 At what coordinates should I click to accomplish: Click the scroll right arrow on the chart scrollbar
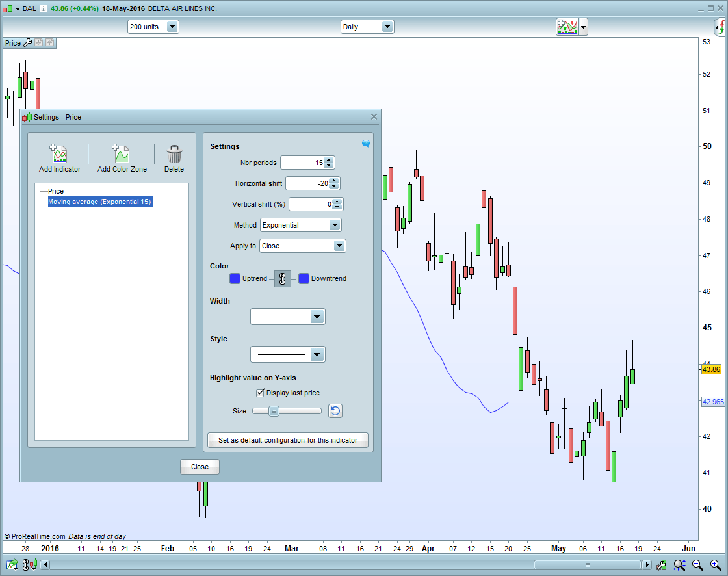(647, 565)
